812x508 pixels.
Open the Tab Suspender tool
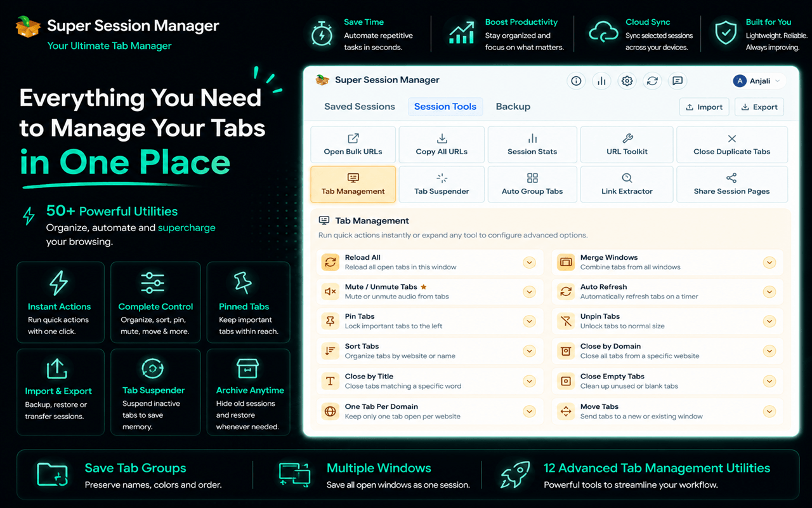pyautogui.click(x=442, y=184)
